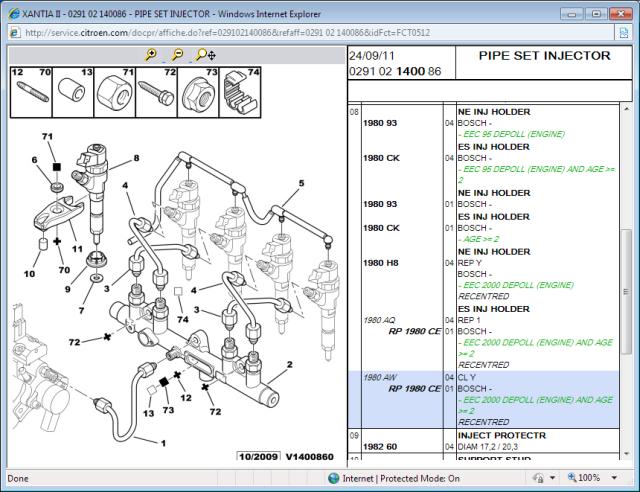Open the compatibility view page icon
Viewport: 640px width, 492px height.
pyautogui.click(x=624, y=33)
